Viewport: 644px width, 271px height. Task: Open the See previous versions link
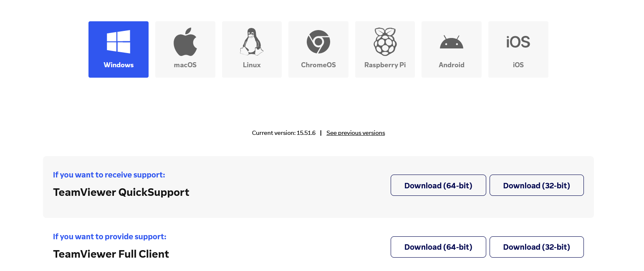(356, 133)
